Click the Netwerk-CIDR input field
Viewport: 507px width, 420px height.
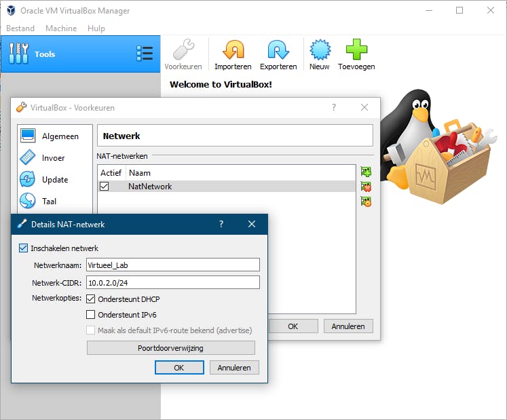[x=173, y=282]
